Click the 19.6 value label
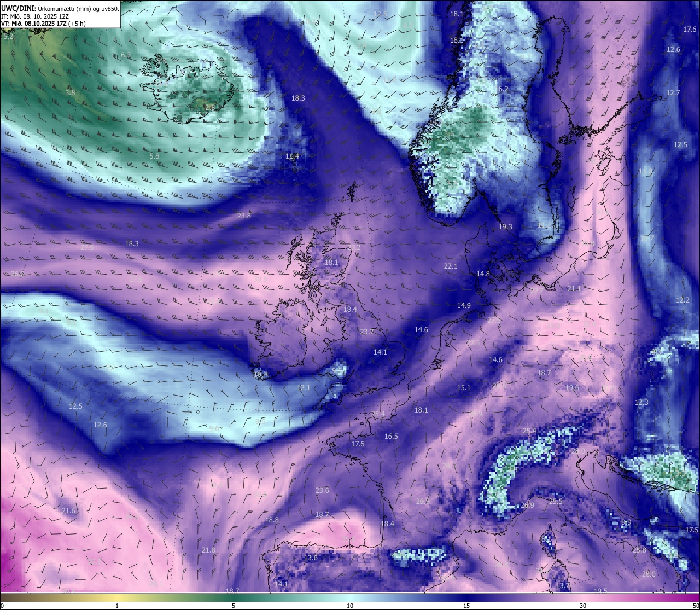700x610 pixels. [x=572, y=387]
